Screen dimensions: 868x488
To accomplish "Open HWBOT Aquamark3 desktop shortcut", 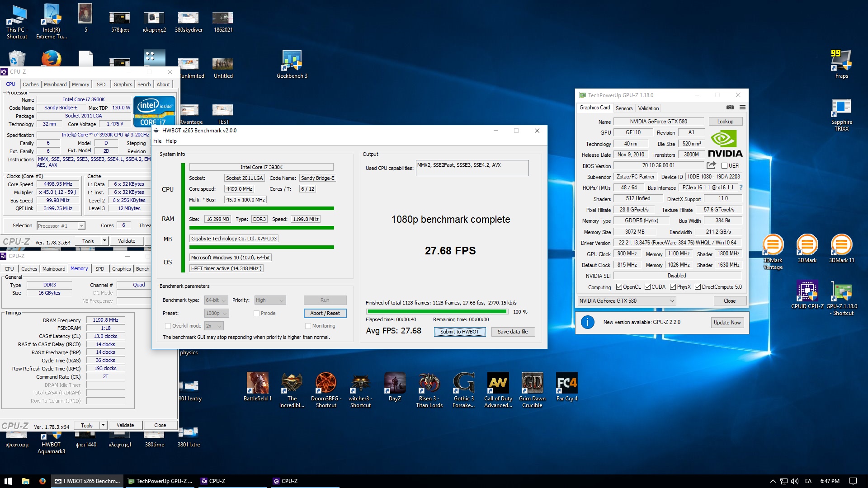I will 51,443.
